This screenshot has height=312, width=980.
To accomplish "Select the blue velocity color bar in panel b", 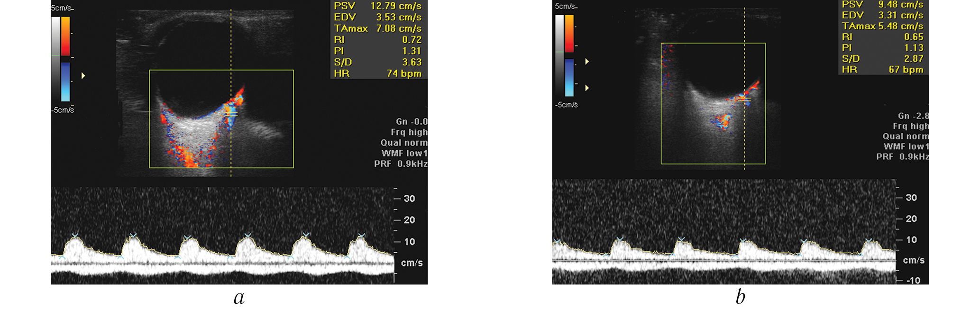I will point(569,77).
